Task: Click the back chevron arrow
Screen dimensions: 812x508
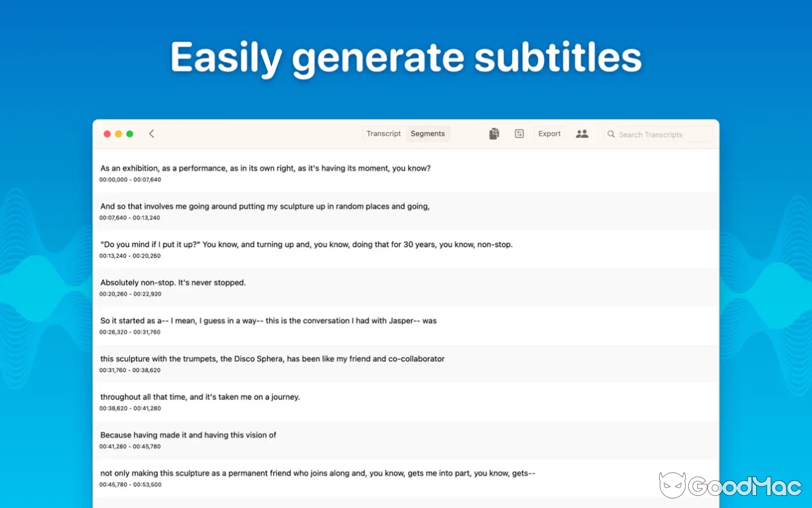Action: pos(151,133)
